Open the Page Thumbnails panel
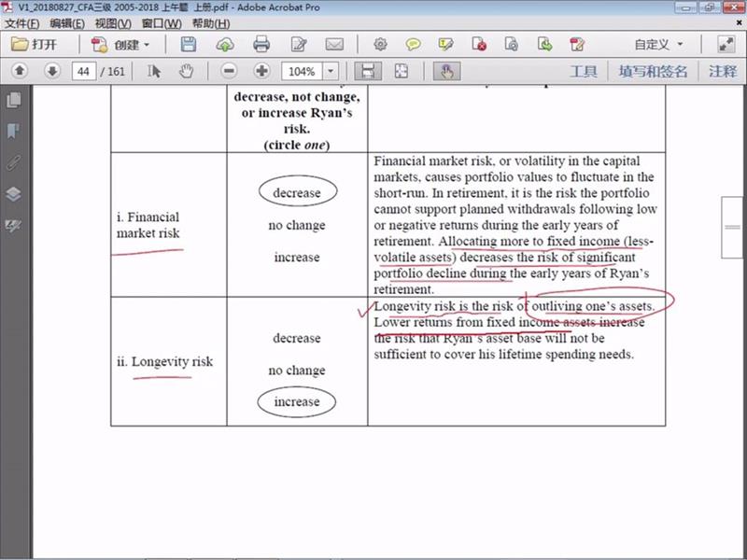The image size is (747, 560). pos(13,100)
